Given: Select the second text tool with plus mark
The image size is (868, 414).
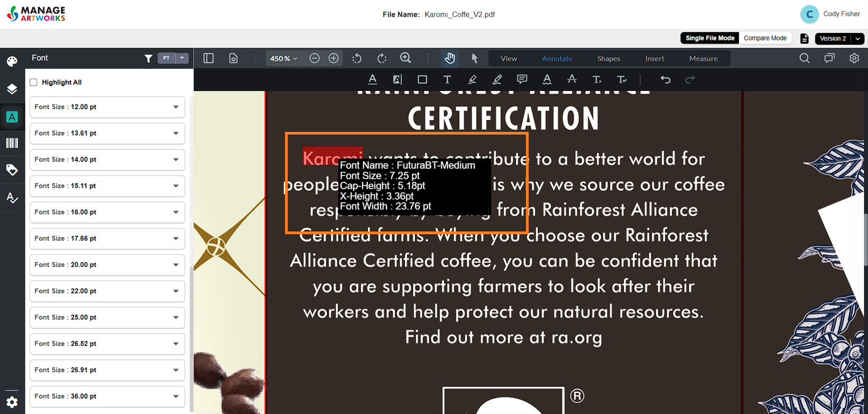Looking at the screenshot, I should 622,80.
